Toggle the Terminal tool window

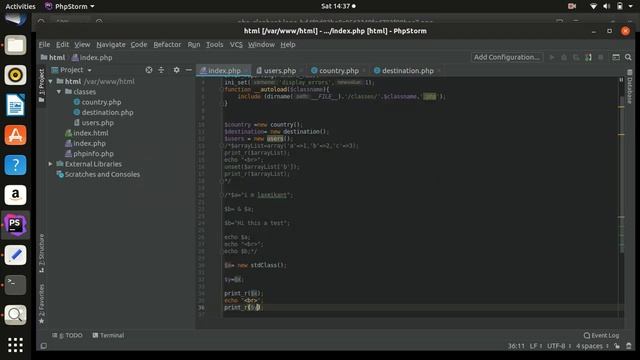[108, 335]
